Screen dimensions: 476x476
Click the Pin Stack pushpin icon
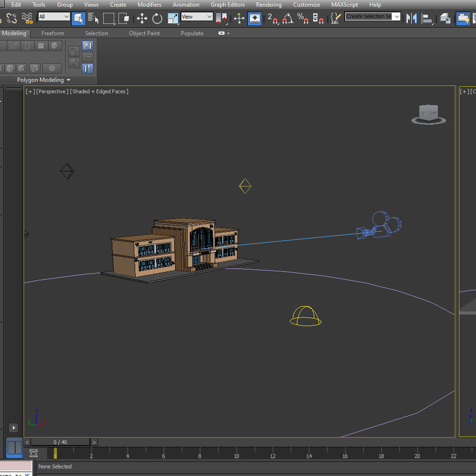(88, 57)
